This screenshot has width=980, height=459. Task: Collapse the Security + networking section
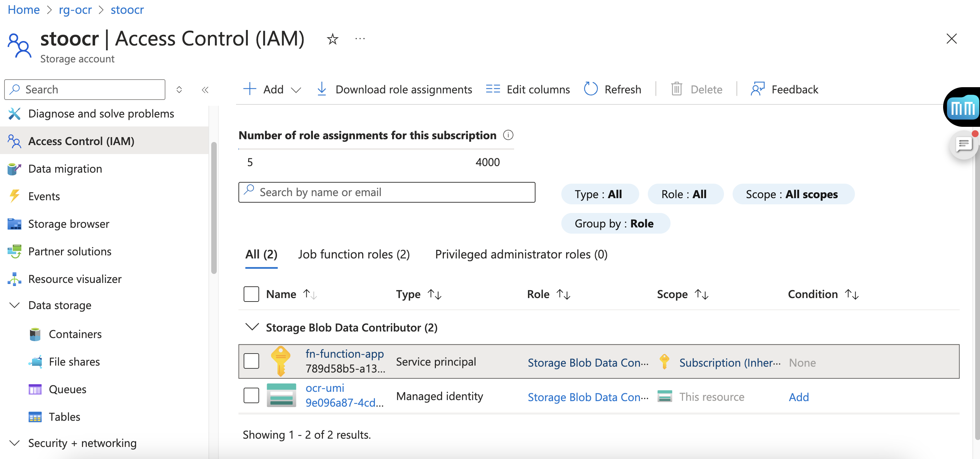coord(14,443)
